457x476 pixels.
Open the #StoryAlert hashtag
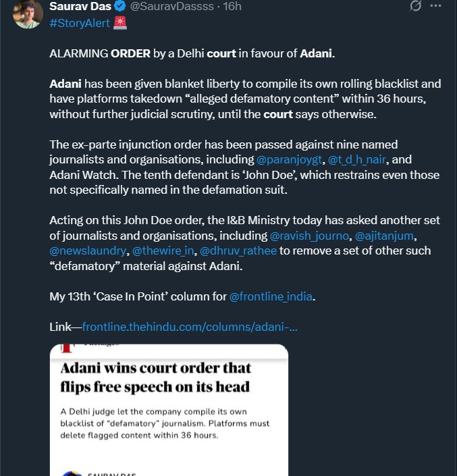click(80, 23)
